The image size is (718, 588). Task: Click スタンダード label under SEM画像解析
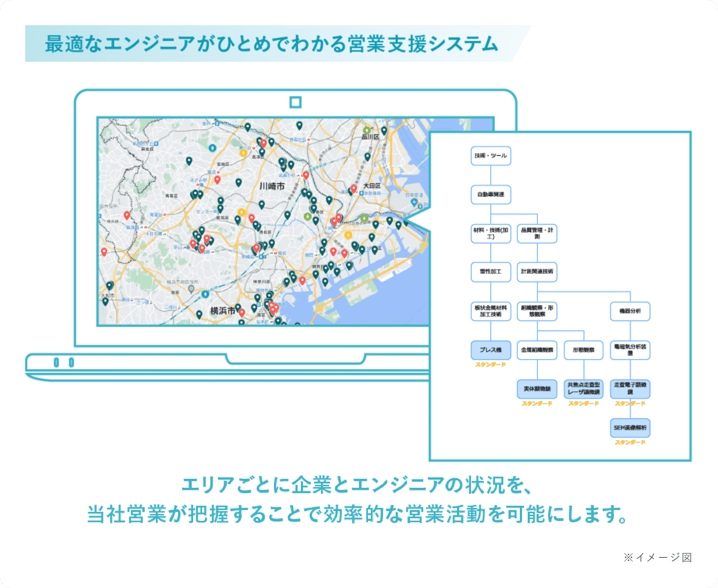630,442
